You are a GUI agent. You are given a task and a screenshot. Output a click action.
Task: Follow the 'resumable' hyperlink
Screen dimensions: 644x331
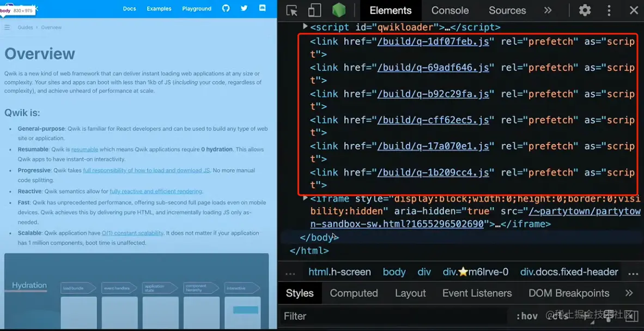pyautogui.click(x=84, y=149)
